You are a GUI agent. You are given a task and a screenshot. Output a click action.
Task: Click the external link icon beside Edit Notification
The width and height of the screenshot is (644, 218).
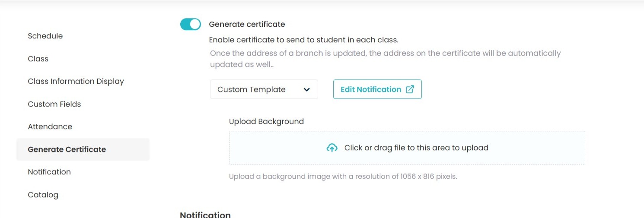(x=410, y=89)
